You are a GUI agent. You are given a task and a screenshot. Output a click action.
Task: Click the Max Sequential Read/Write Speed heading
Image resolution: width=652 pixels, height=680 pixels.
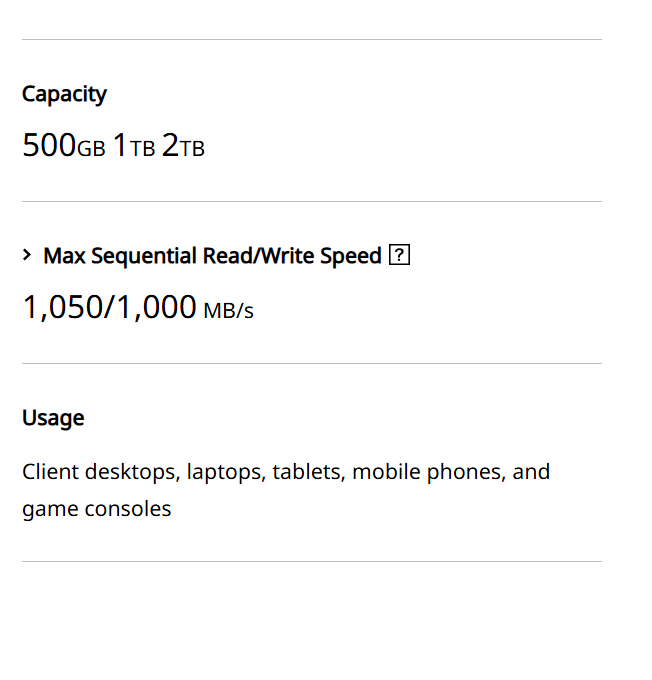(x=212, y=256)
